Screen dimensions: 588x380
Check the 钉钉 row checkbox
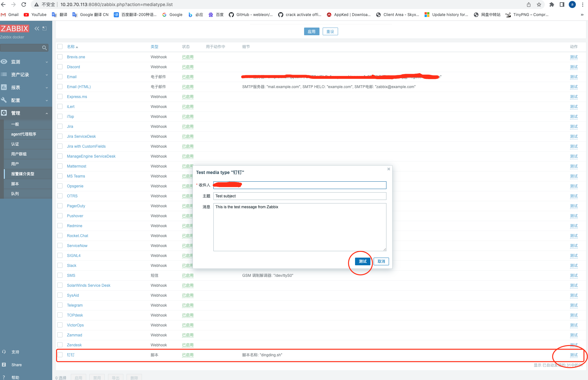(x=60, y=355)
